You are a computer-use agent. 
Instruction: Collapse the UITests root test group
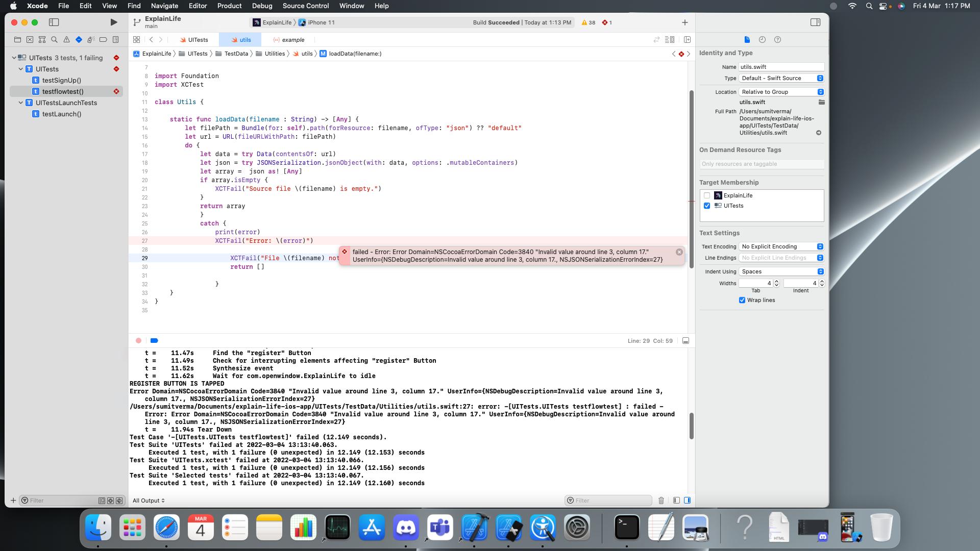(x=14, y=58)
